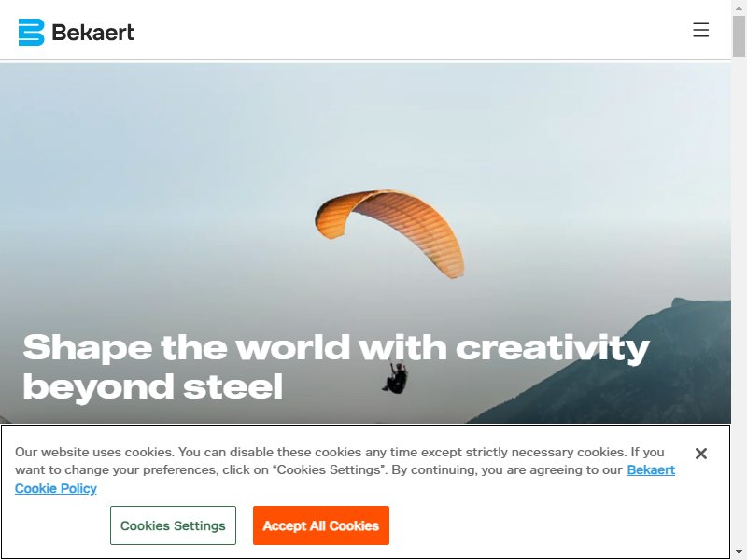Dismiss the cookie banner with the X

click(701, 454)
